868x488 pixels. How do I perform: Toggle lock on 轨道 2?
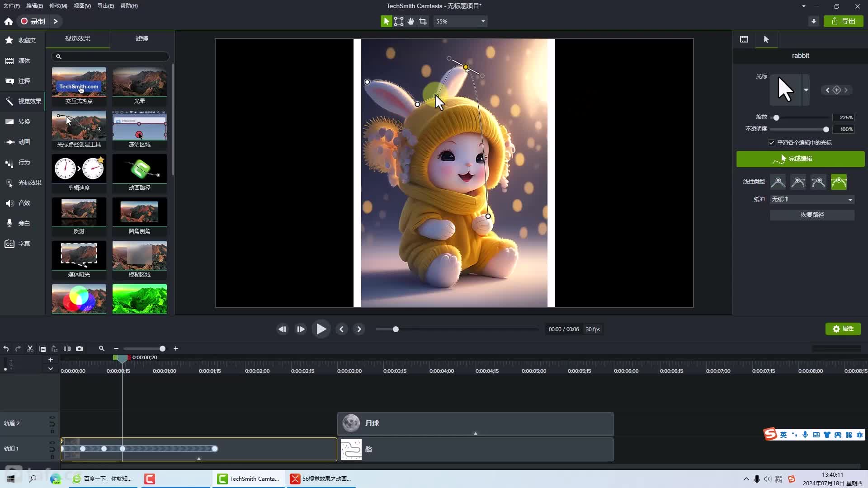pyautogui.click(x=52, y=431)
